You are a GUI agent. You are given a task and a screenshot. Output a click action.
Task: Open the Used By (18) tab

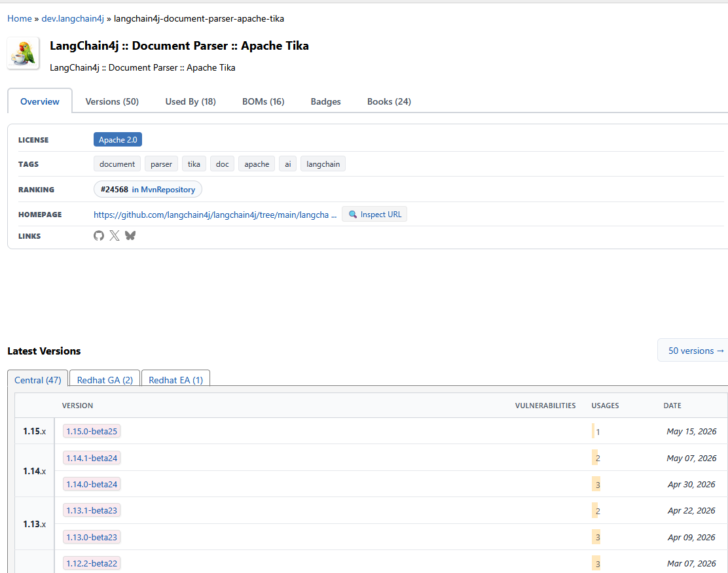[191, 101]
